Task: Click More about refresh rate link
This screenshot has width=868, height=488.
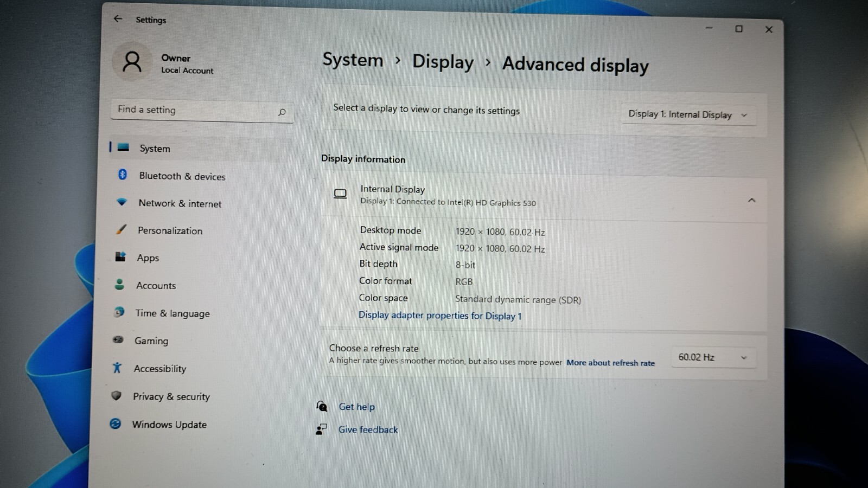Action: coord(610,363)
